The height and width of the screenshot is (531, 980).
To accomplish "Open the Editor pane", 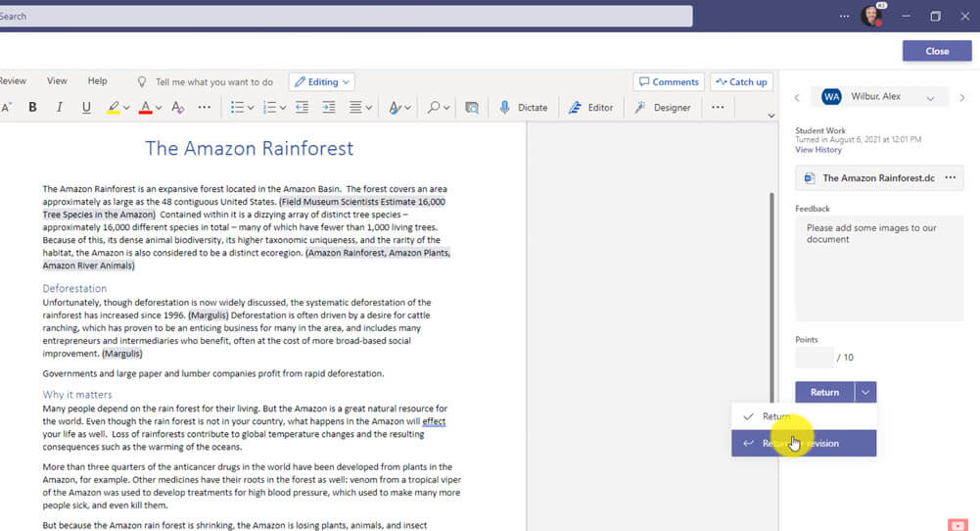I will tap(590, 108).
